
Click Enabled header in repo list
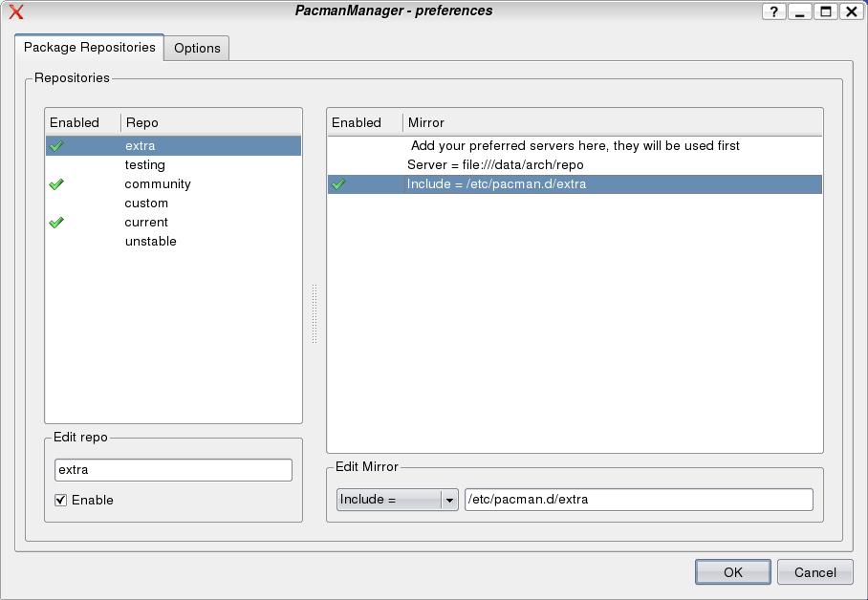coord(83,123)
